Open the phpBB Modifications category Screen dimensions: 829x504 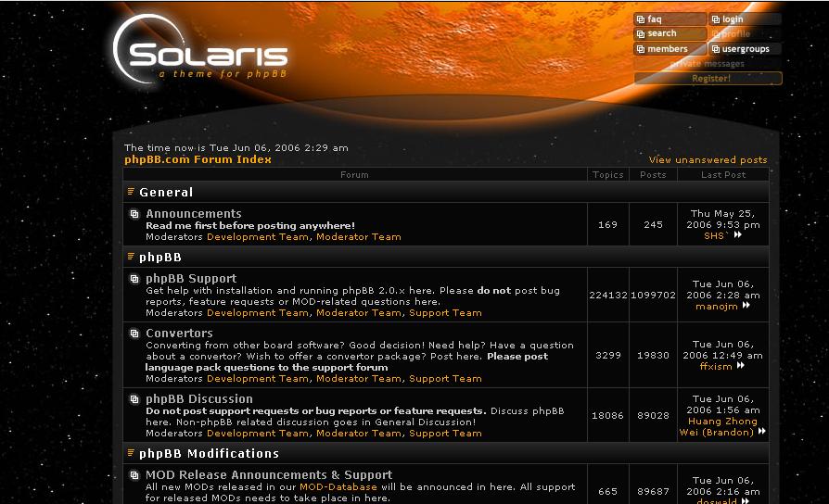coord(209,453)
